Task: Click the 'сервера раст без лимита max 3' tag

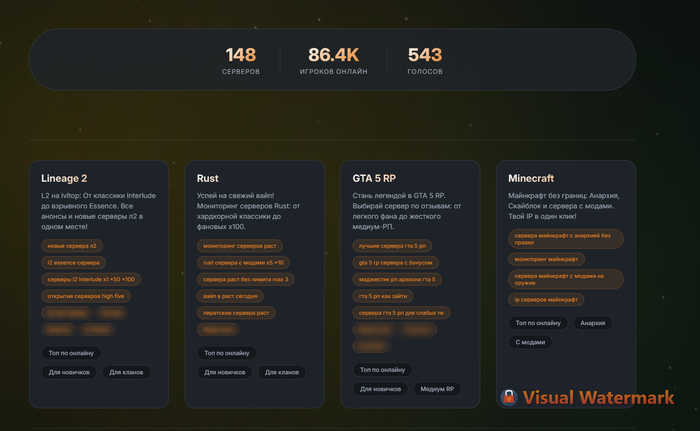Action: click(x=246, y=279)
